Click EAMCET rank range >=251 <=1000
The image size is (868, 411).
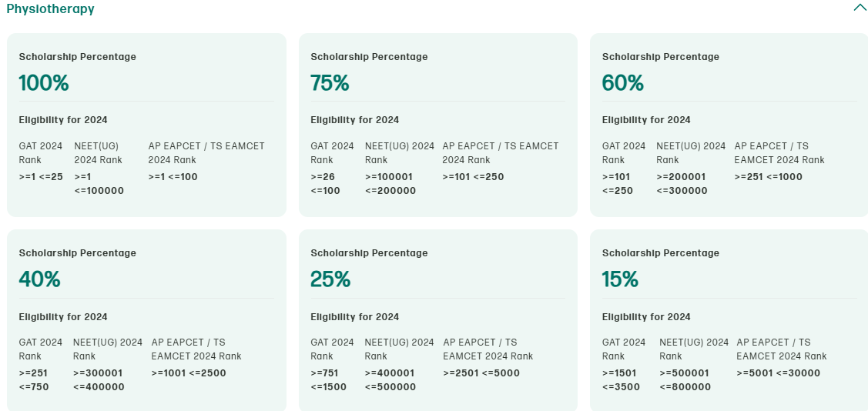(x=769, y=177)
